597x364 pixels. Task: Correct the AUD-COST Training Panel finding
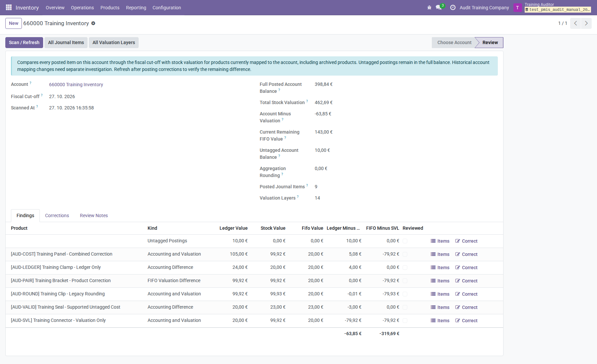tap(466, 254)
